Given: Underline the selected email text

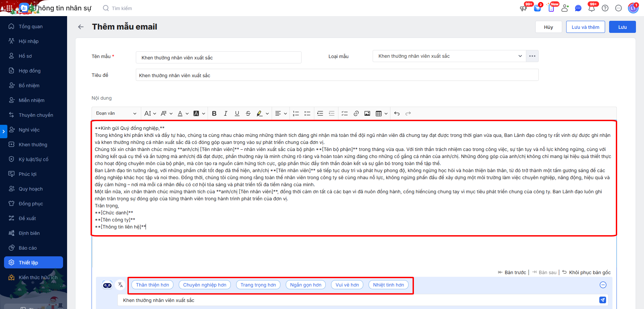Looking at the screenshot, I should tap(237, 113).
